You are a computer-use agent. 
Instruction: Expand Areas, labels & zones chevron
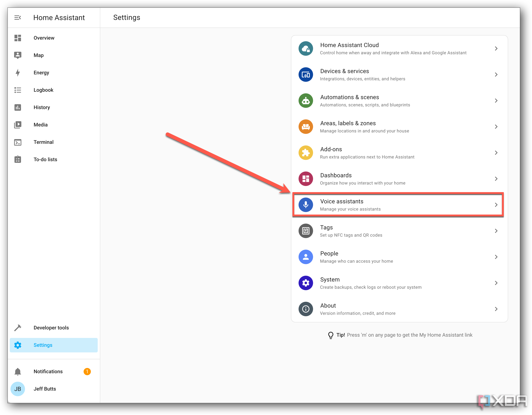tap(496, 127)
